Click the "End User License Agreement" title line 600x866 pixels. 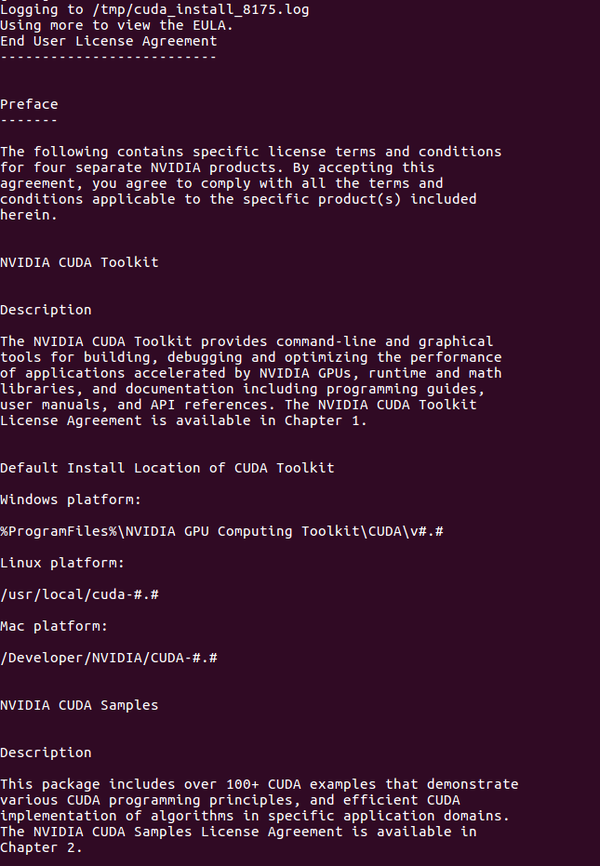point(108,41)
